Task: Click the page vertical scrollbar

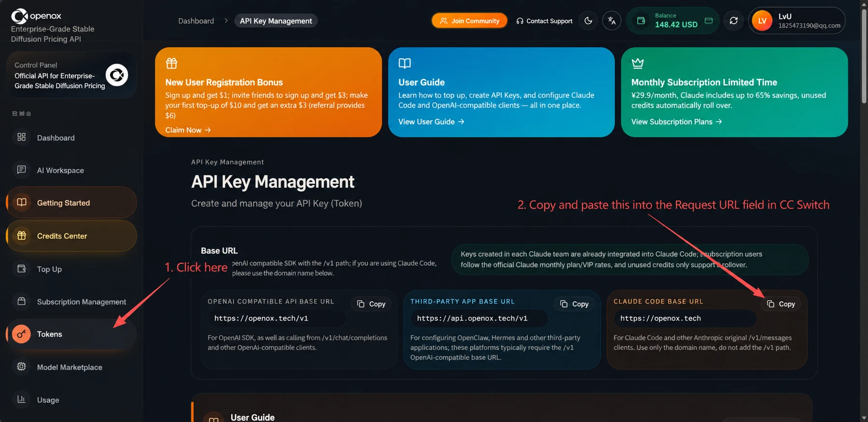Action: point(864,55)
